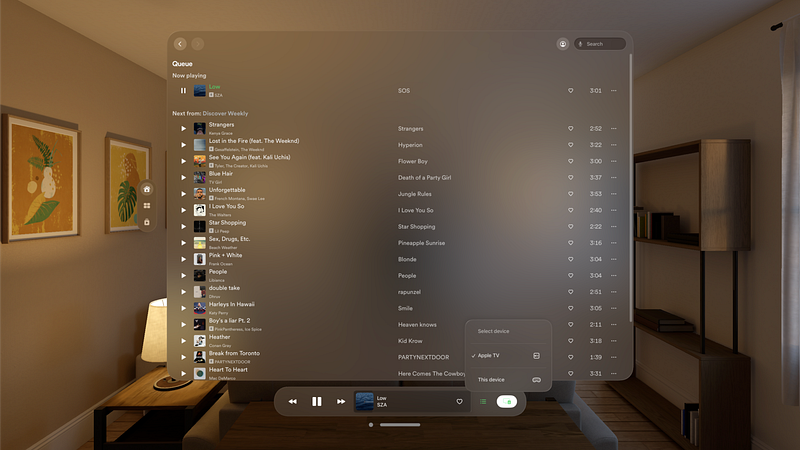Open more options for double take
This screenshot has width=800, height=450.
click(x=614, y=292)
